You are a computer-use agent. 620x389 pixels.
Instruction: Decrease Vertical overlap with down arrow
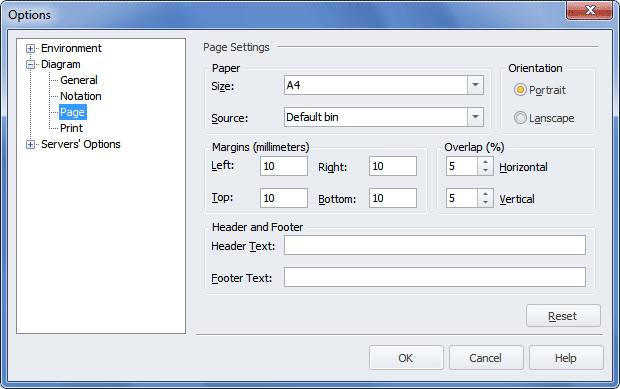[x=485, y=203]
